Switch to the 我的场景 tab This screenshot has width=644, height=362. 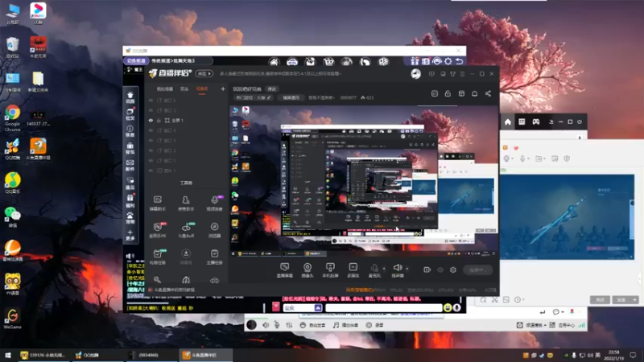[x=165, y=89]
